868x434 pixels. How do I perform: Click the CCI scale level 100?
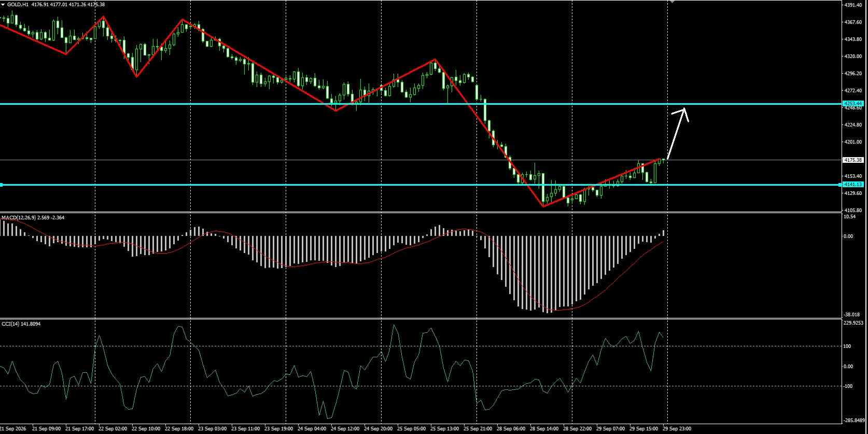click(x=848, y=346)
